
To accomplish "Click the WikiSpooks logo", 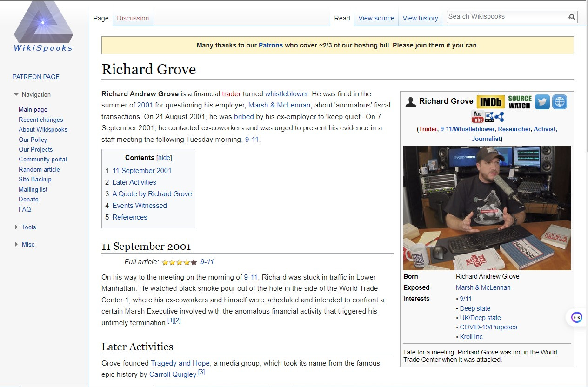I will [x=43, y=27].
